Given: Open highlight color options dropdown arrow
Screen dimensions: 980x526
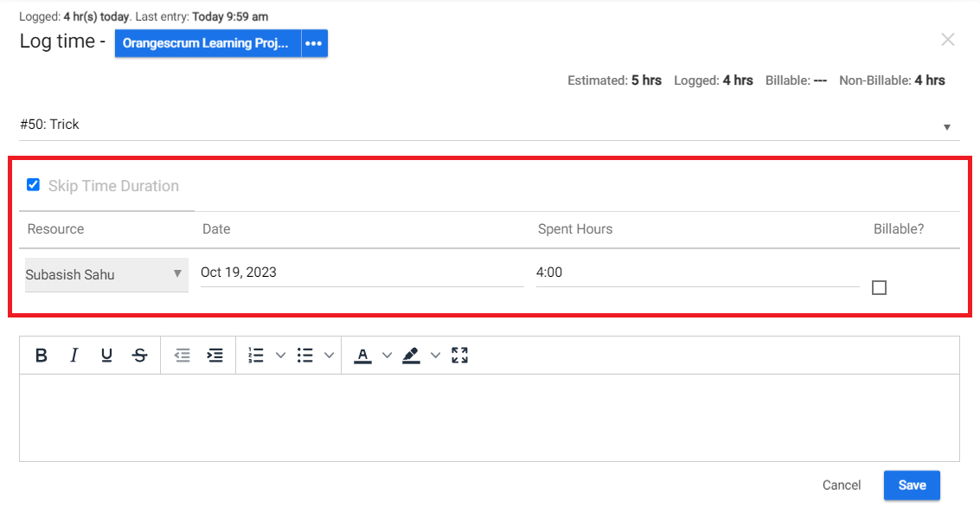Looking at the screenshot, I should point(436,356).
